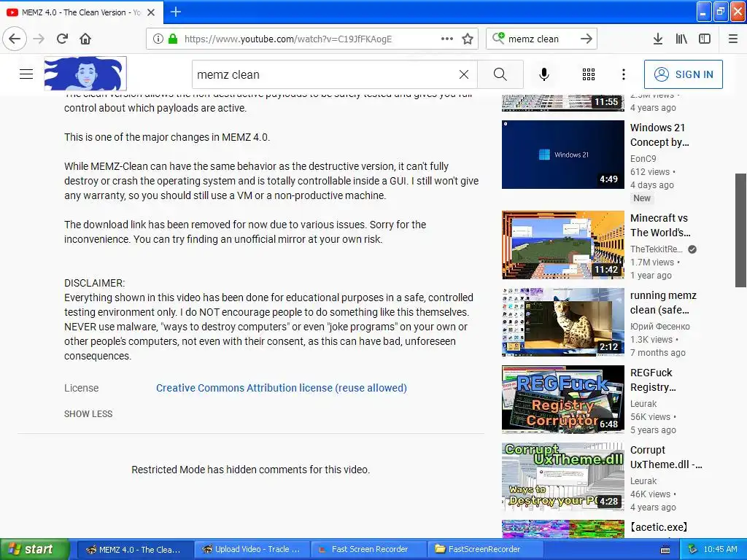This screenshot has width=747, height=560.
Task: Open the Windows 21 Concept video thumbnail
Action: (x=562, y=155)
